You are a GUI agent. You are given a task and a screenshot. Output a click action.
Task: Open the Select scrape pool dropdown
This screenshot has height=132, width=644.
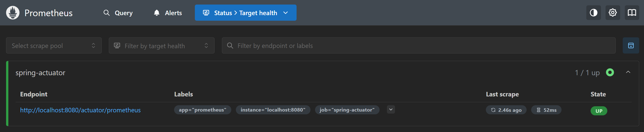[54, 46]
